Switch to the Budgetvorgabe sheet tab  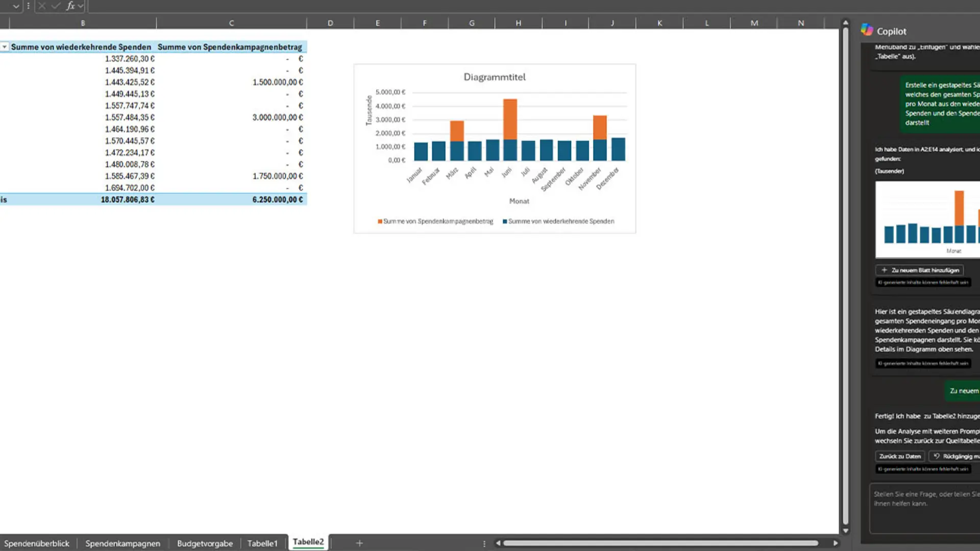[205, 543]
